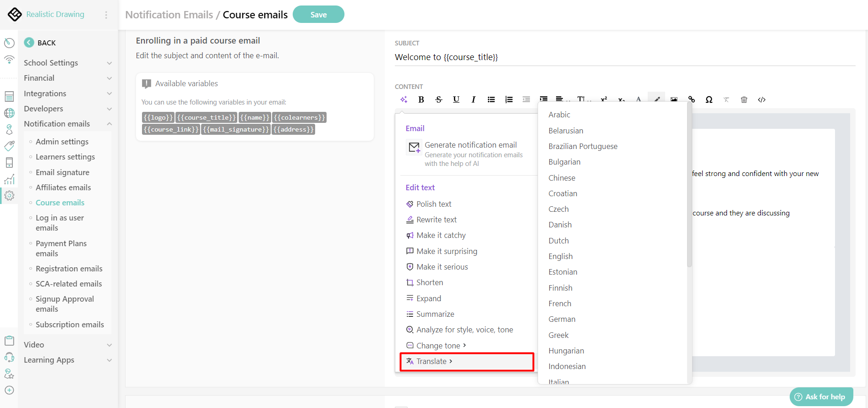This screenshot has width=868, height=408.
Task: Click the Ask for help button
Action: [821, 397]
